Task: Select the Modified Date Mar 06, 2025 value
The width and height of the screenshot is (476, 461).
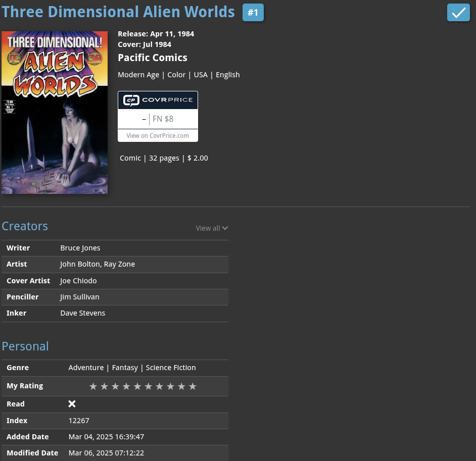Action: pyautogui.click(x=106, y=453)
